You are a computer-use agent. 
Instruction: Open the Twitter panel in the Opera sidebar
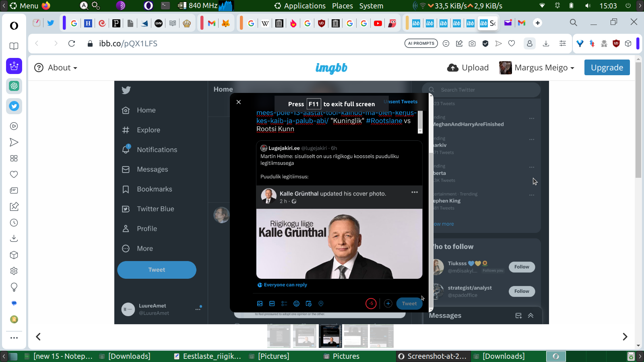point(14,106)
